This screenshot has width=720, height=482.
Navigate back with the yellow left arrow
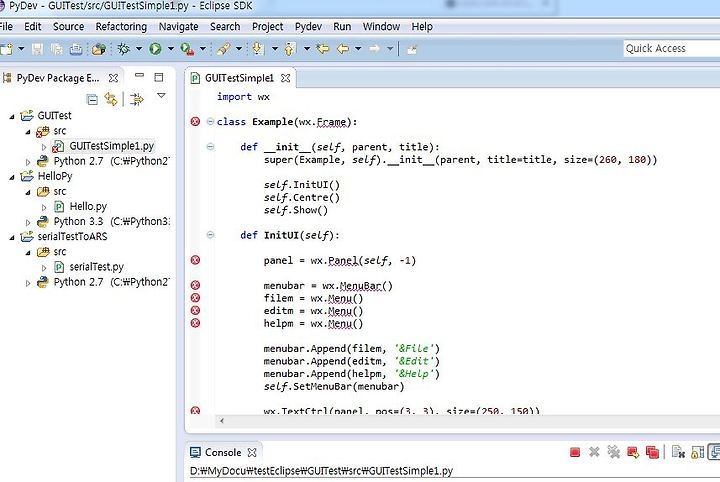343,48
